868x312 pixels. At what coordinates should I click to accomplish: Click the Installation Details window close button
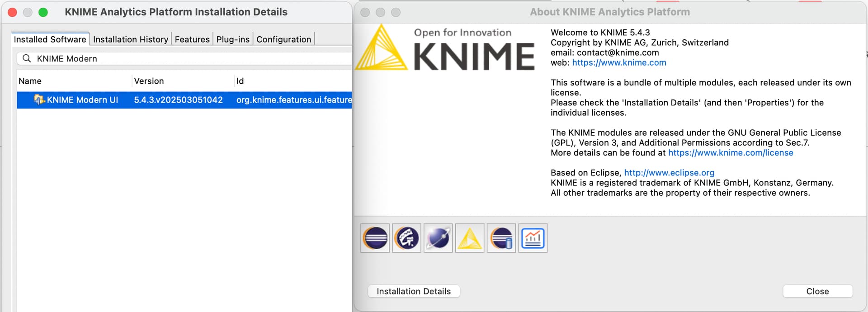pos(13,12)
